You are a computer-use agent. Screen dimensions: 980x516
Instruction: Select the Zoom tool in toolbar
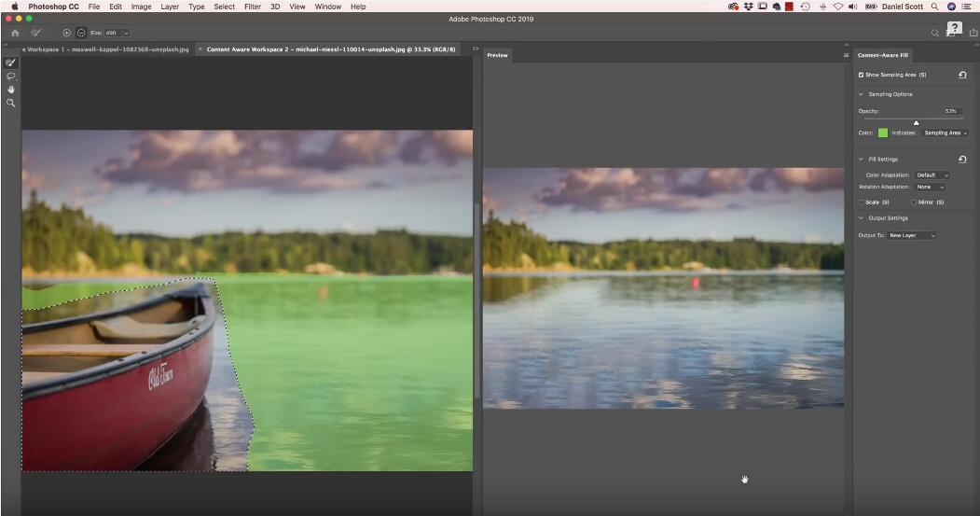[x=11, y=103]
